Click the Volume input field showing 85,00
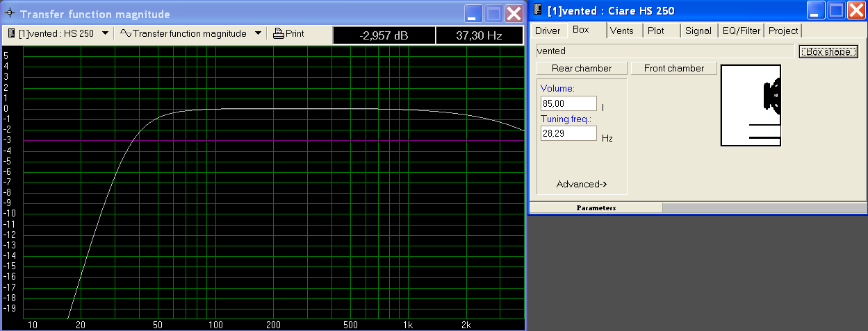 tap(568, 103)
